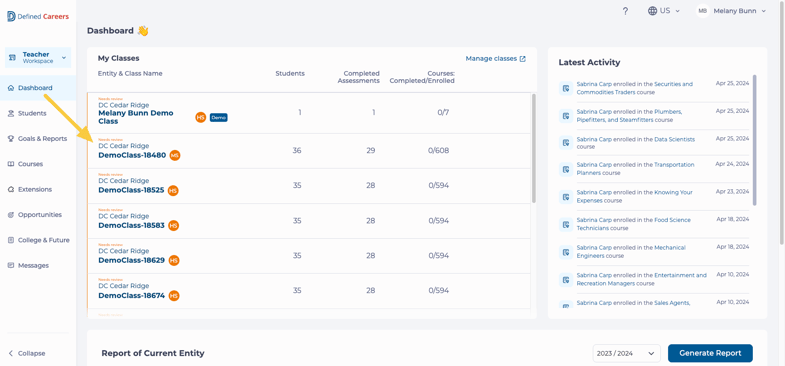Click the MB user avatar
This screenshot has width=785, height=366.
(x=703, y=11)
